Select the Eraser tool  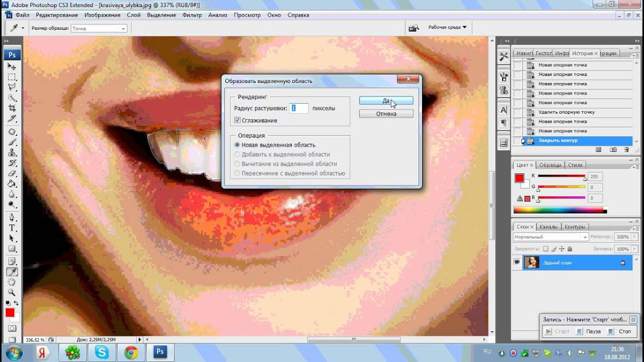pos(12,174)
